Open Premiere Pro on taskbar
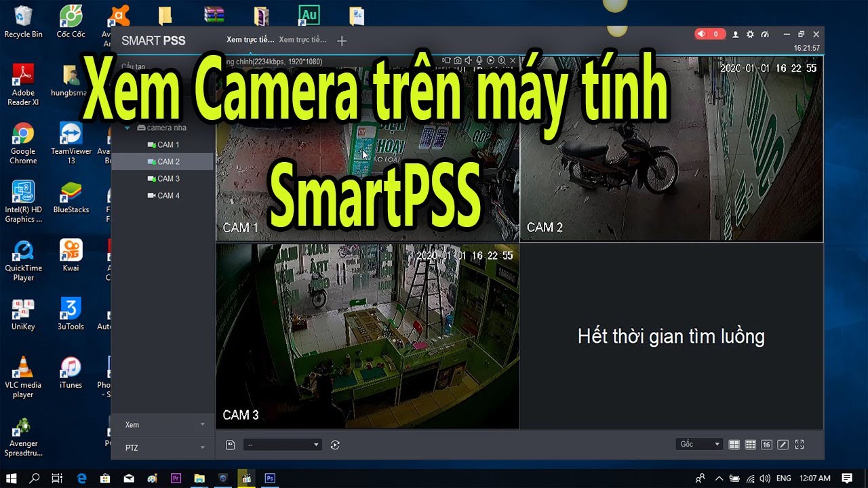 (176, 478)
